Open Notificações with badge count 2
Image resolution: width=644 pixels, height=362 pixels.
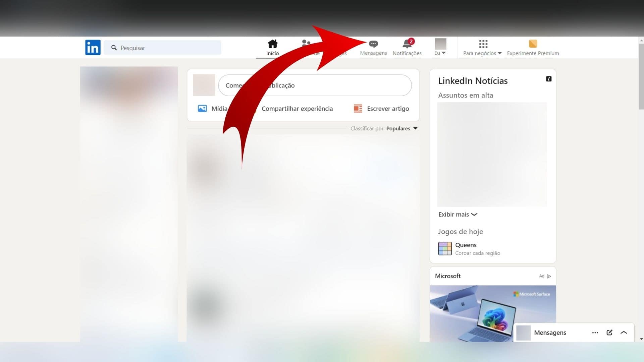(x=407, y=47)
